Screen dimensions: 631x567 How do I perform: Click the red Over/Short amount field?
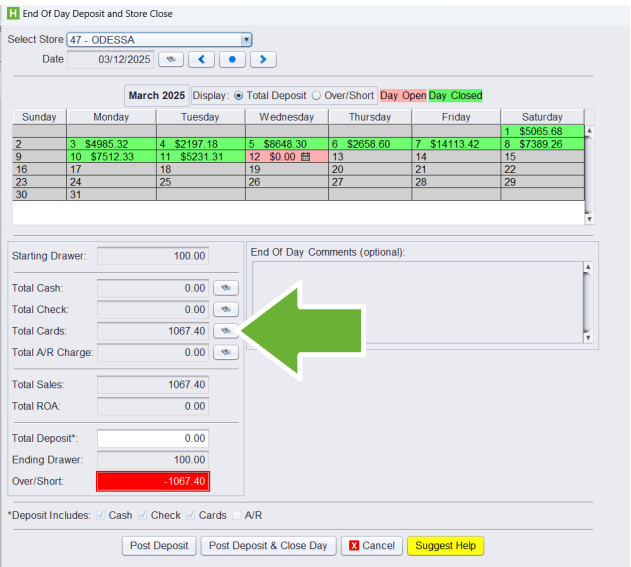(x=153, y=481)
